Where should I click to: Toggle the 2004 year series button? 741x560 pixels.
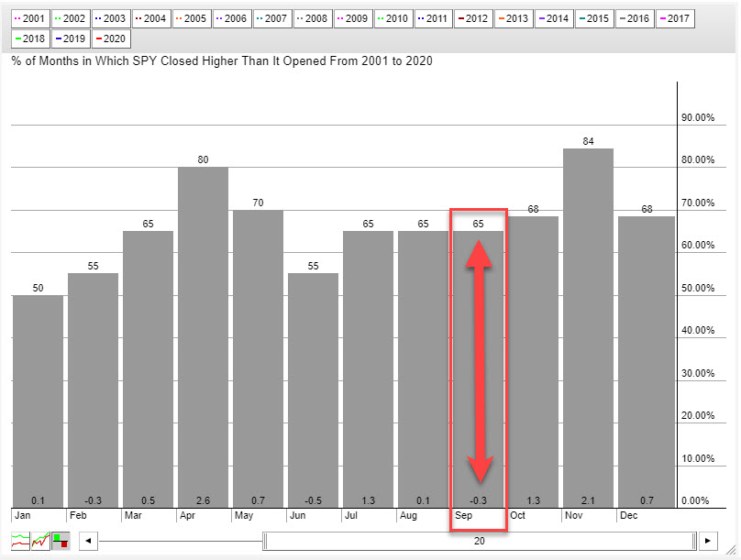pos(151,18)
